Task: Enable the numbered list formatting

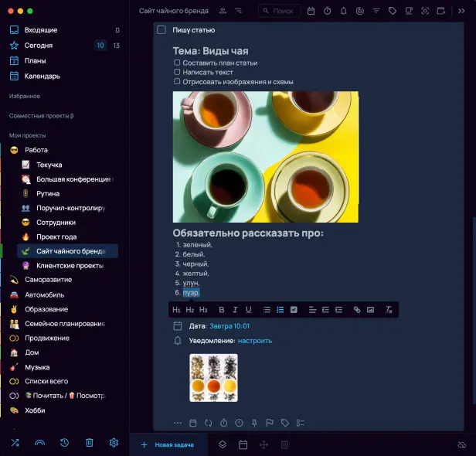Action: coord(280,310)
